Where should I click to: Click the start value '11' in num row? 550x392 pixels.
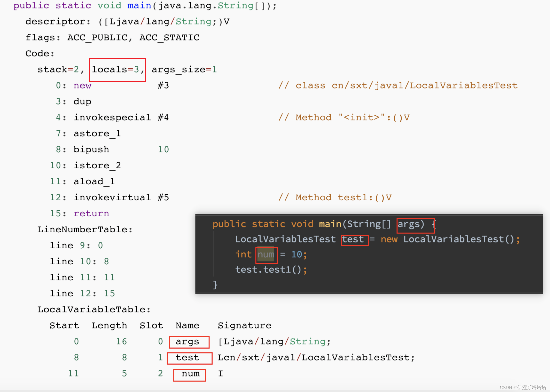click(x=73, y=373)
